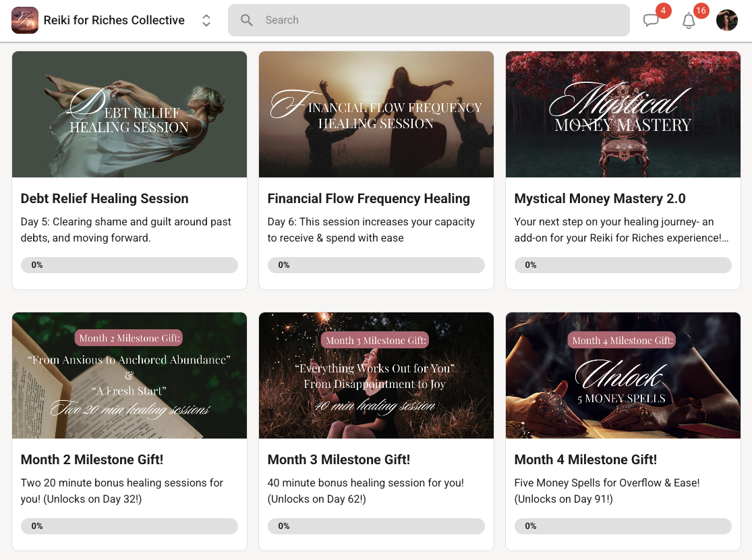
Task: Expand the community switcher chevrons
Action: (x=206, y=20)
